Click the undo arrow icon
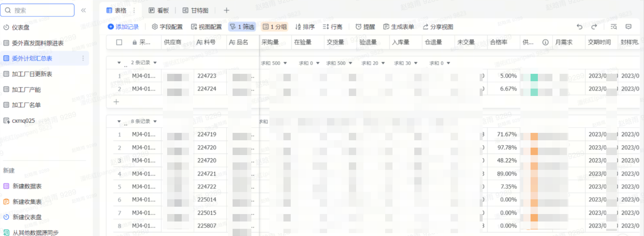644x236 pixels. (x=579, y=27)
